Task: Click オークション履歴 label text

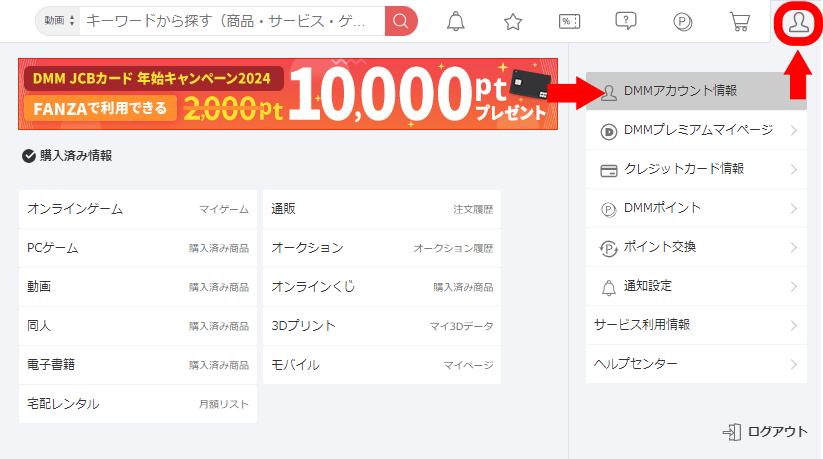Action: point(453,248)
